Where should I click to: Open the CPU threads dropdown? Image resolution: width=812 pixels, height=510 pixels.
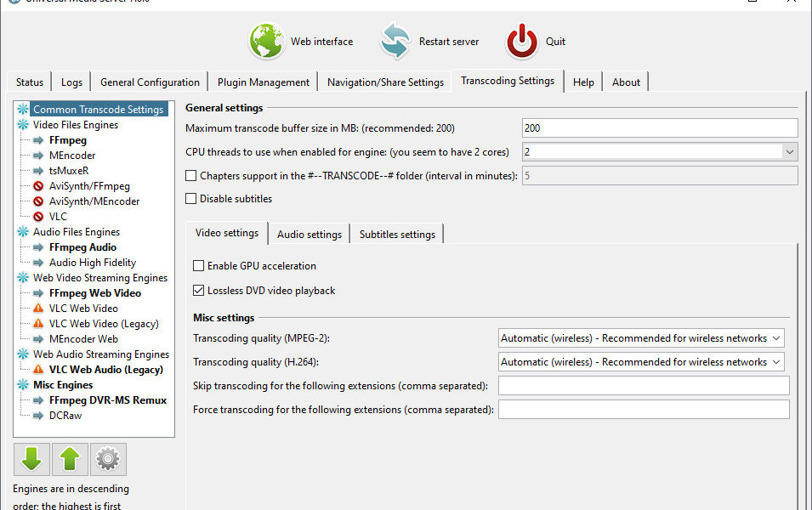[789, 152]
